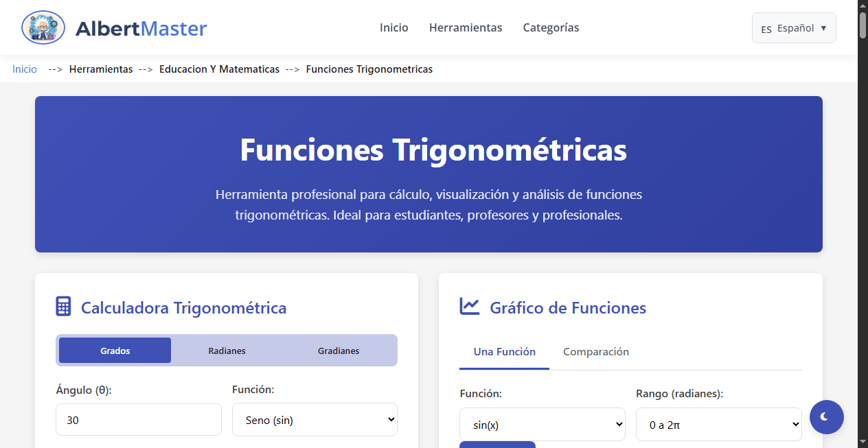Open the Función dropdown showing Seno (sin)
Viewport: 868px width, 448px height.
pos(314,419)
